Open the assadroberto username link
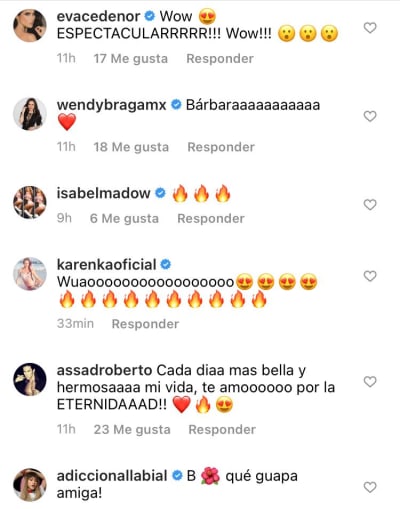The width and height of the screenshot is (400, 509). coord(104,370)
